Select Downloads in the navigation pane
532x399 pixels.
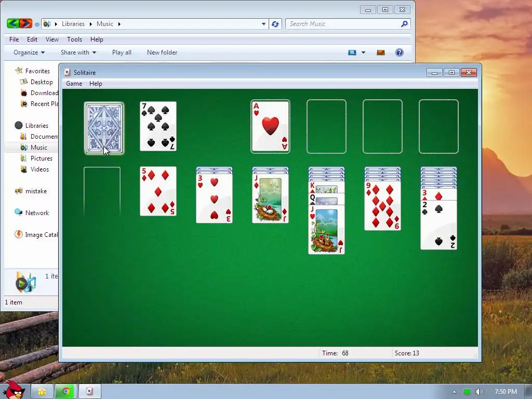(39, 92)
